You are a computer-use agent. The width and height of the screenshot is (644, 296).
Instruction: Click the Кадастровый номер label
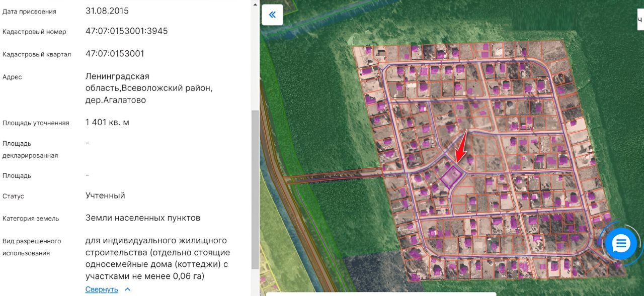(x=34, y=32)
